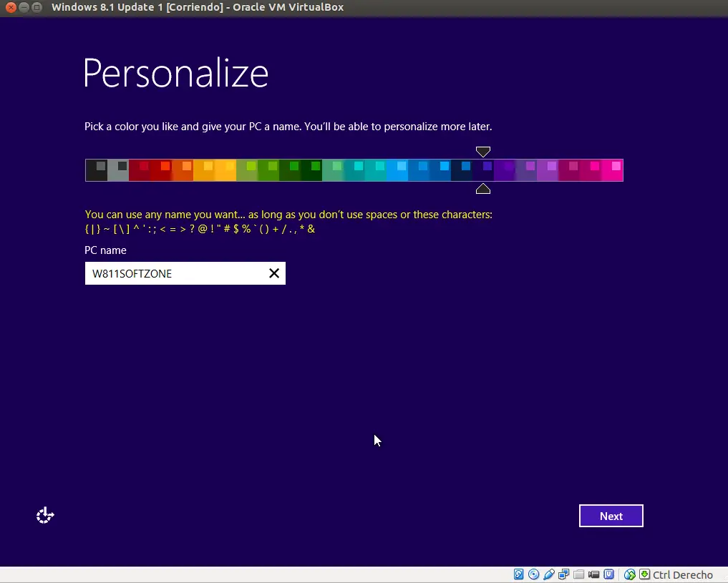Open the USB devices indicator

(x=549, y=574)
